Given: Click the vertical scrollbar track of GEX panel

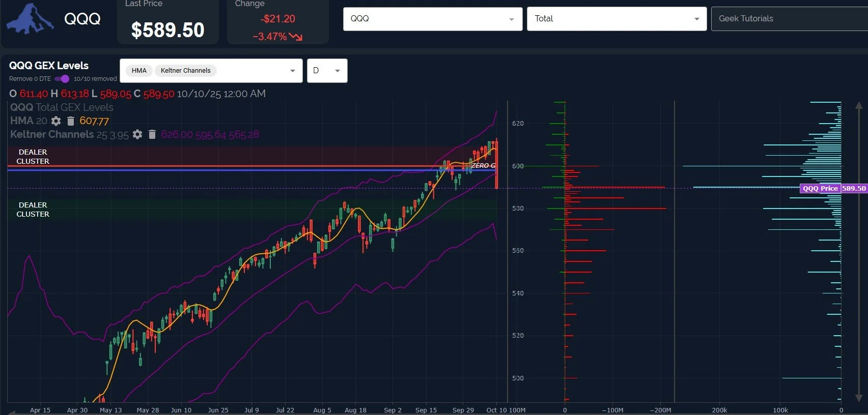Looking at the screenshot, I should [859, 252].
